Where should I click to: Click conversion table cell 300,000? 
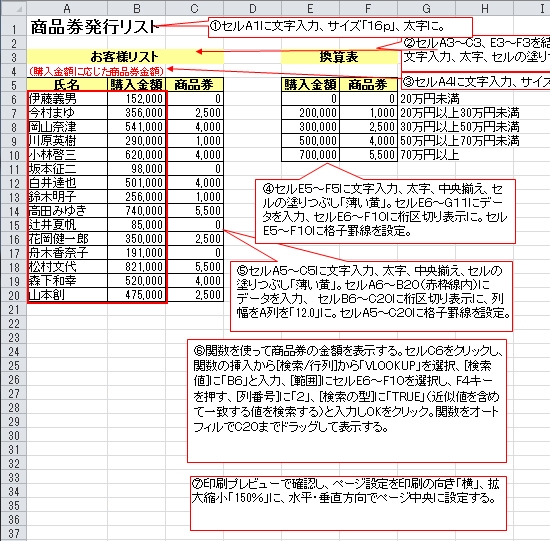click(x=310, y=127)
